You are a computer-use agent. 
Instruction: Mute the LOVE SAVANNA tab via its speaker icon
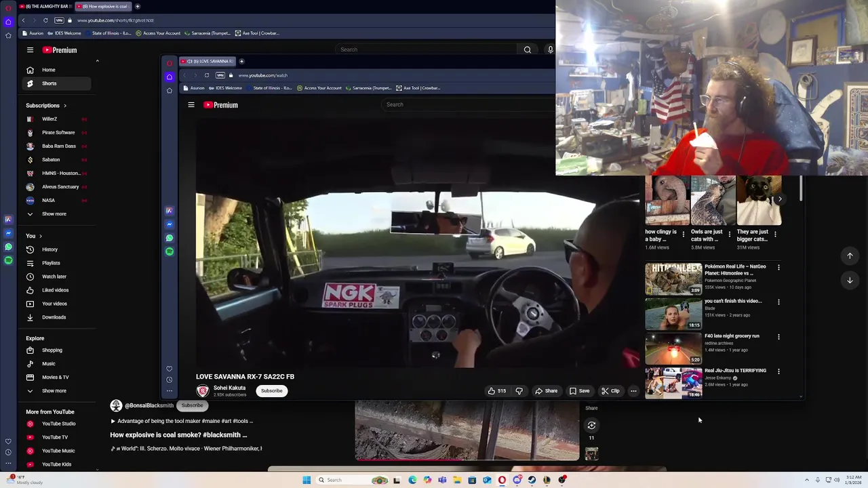[x=189, y=61]
